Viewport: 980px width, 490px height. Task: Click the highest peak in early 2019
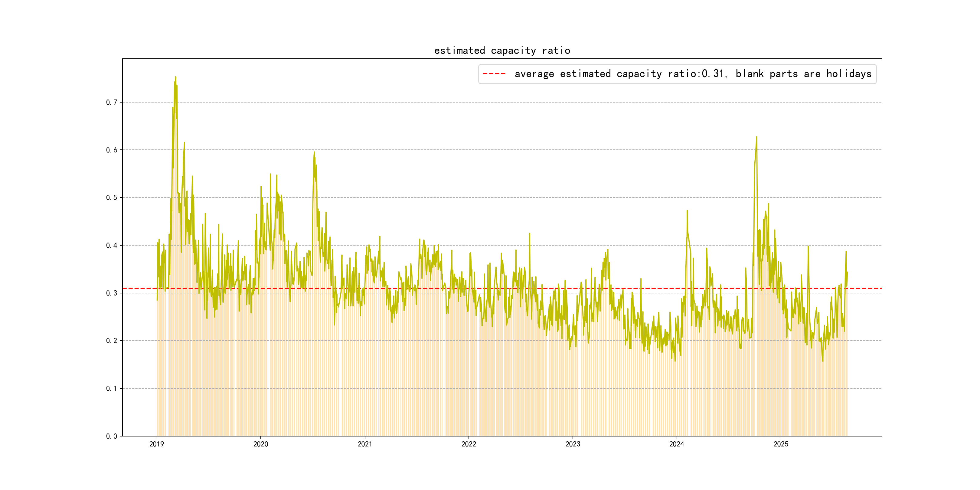[175, 77]
